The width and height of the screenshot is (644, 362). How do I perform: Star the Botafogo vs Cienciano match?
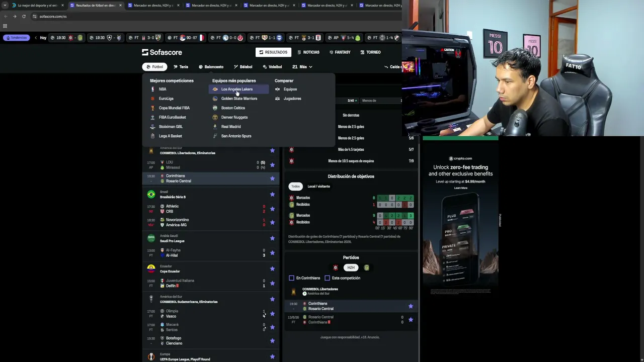(272, 340)
